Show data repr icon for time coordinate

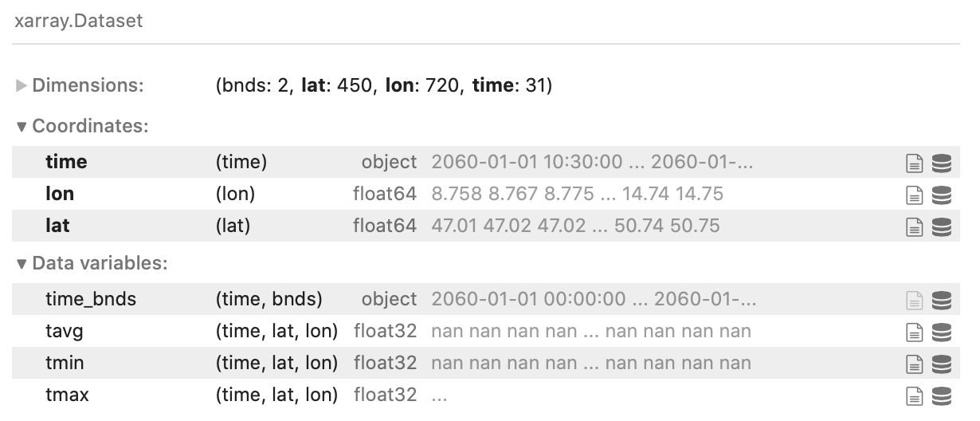pyautogui.click(x=941, y=163)
